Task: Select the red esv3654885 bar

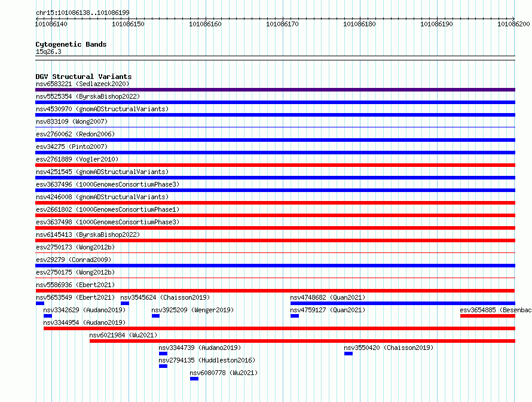Action: (x=488, y=316)
